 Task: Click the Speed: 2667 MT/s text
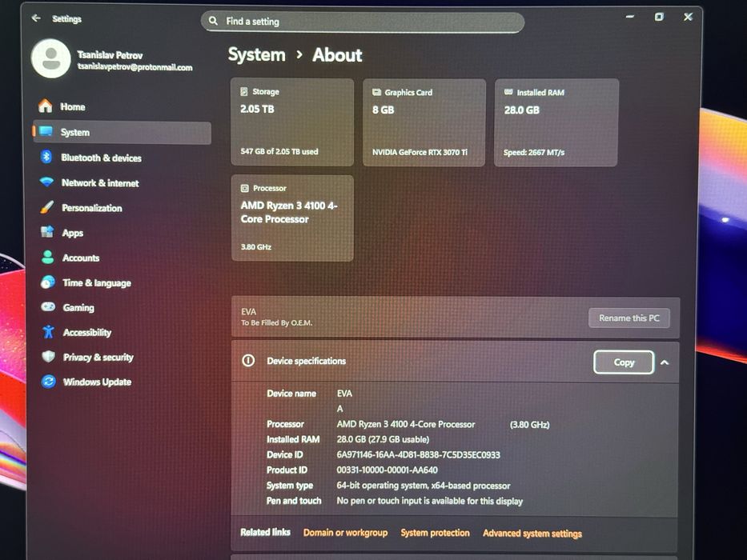click(x=534, y=152)
